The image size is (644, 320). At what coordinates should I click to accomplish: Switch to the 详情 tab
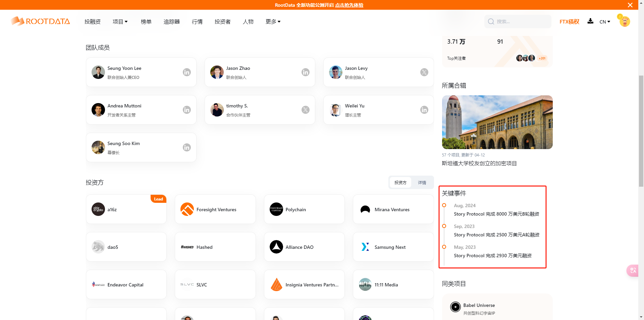[422, 182]
